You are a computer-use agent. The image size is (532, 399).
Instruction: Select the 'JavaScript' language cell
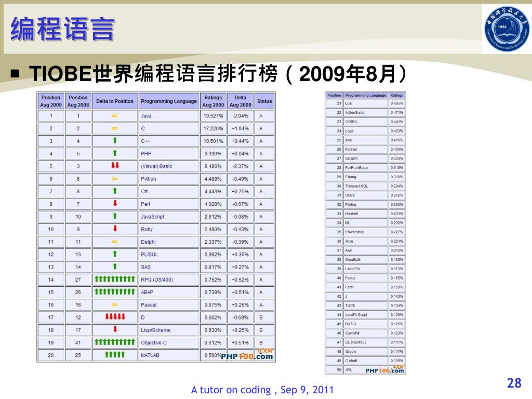point(169,217)
